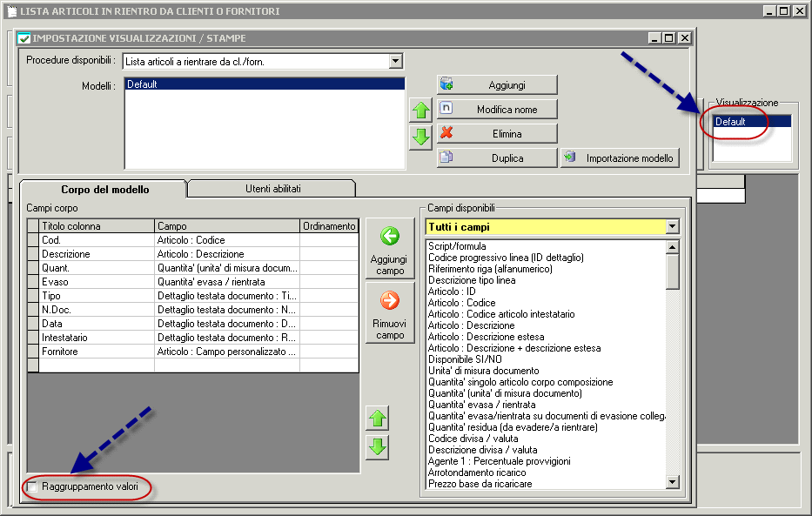
Task: Select the Evaso row title cell
Action: click(x=97, y=282)
